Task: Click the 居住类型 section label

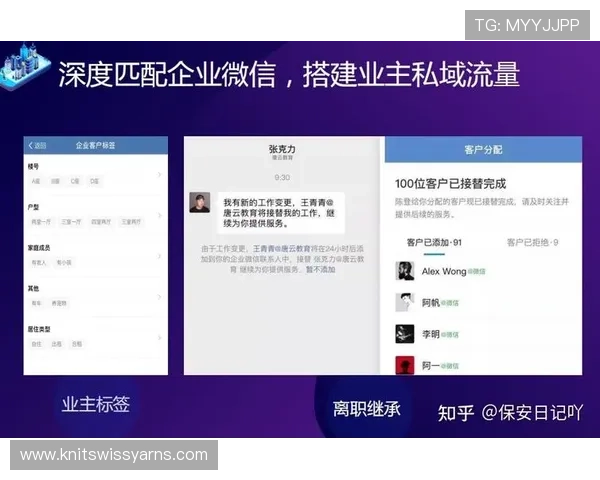Action: coord(39,329)
